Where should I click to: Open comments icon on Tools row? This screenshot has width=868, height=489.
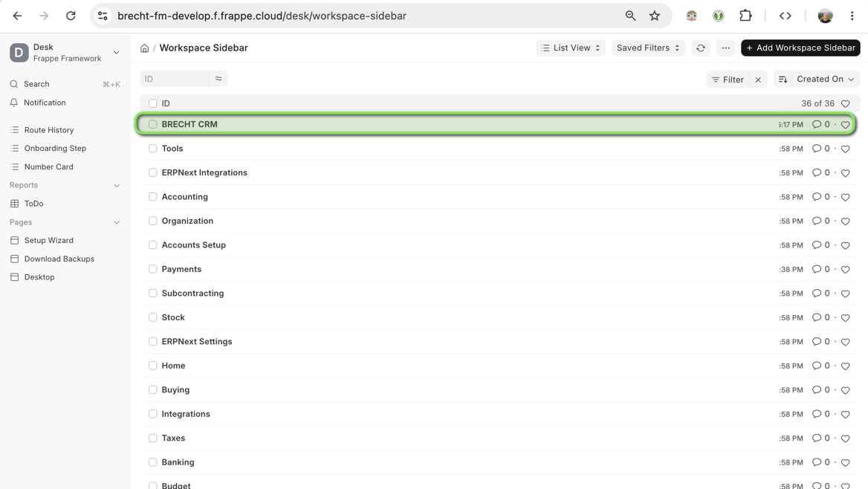click(817, 149)
